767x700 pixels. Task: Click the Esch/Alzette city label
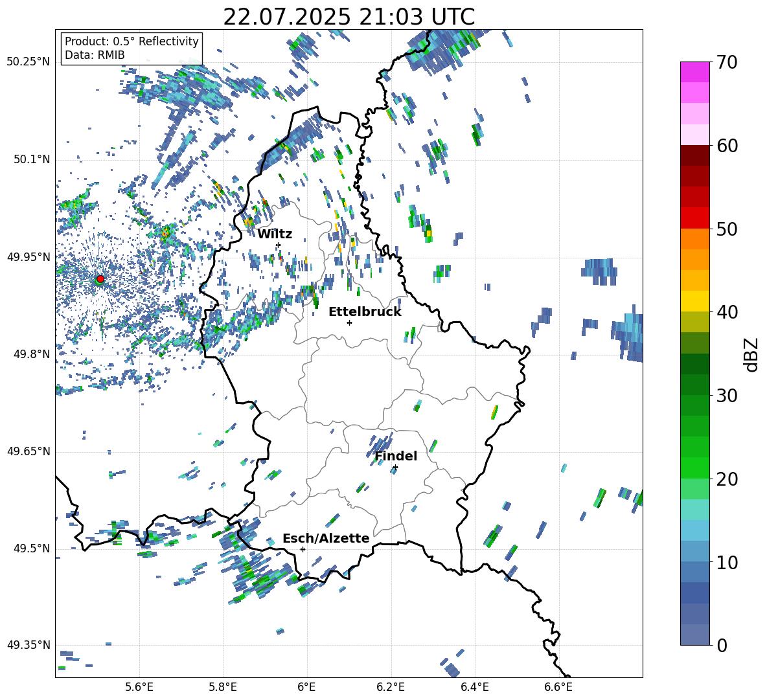[x=326, y=538]
